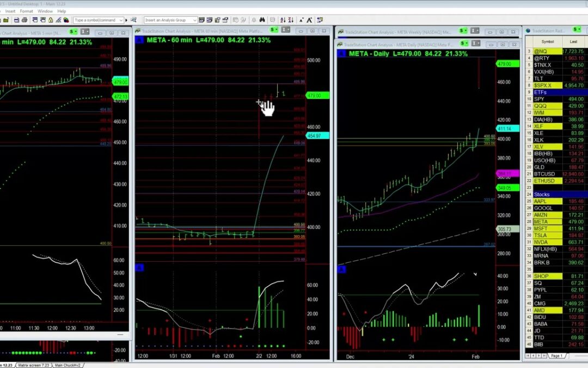The image size is (588, 368).
Task: Click the save desktop icon in the toolbar
Action: [x=16, y=20]
